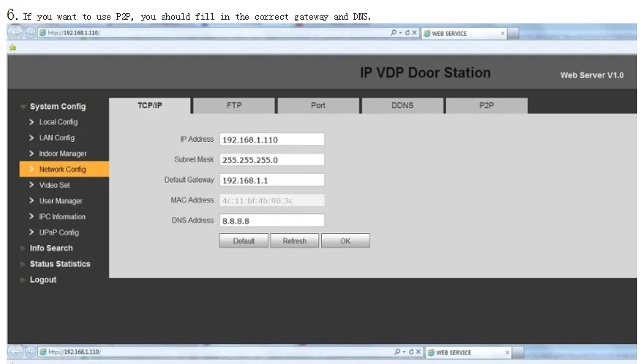Select Network Config in the sidebar
This screenshot has width=643, height=364.
[x=64, y=169]
